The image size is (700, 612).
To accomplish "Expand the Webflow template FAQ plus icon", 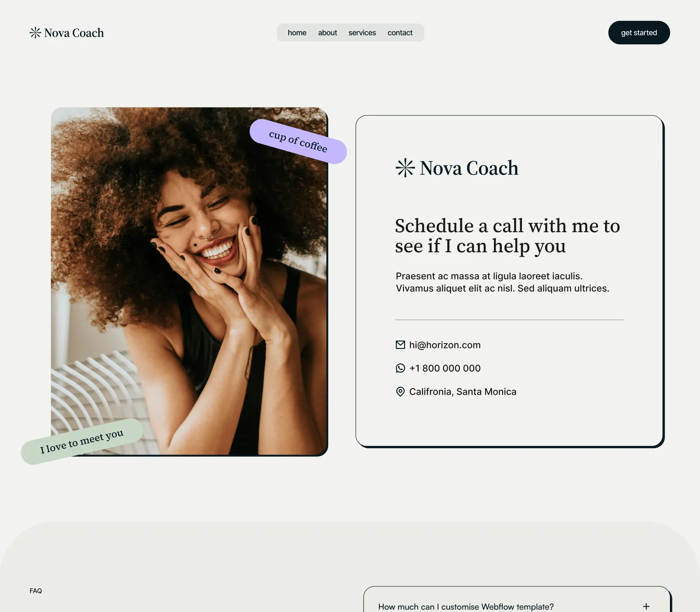I will [x=646, y=606].
